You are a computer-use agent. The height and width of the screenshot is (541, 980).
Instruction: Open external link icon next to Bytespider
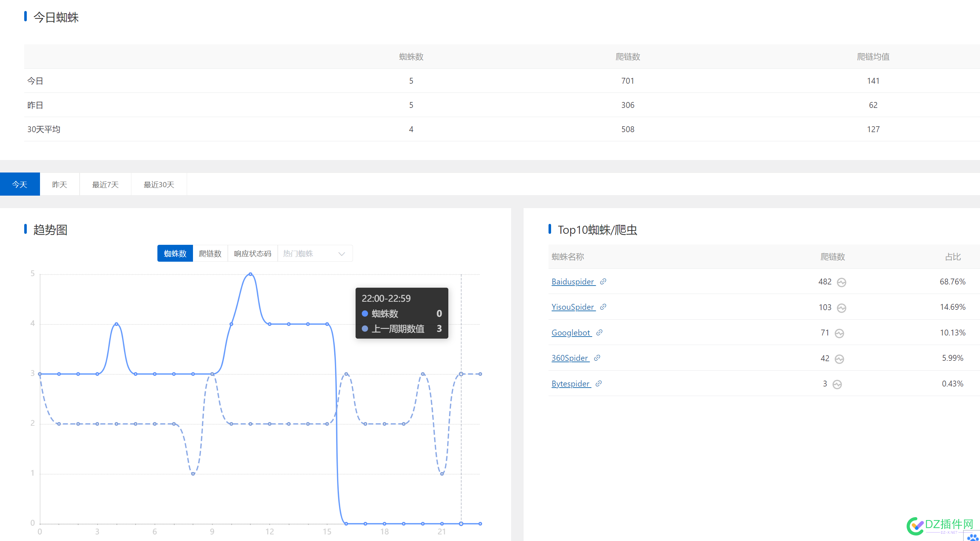(x=598, y=384)
